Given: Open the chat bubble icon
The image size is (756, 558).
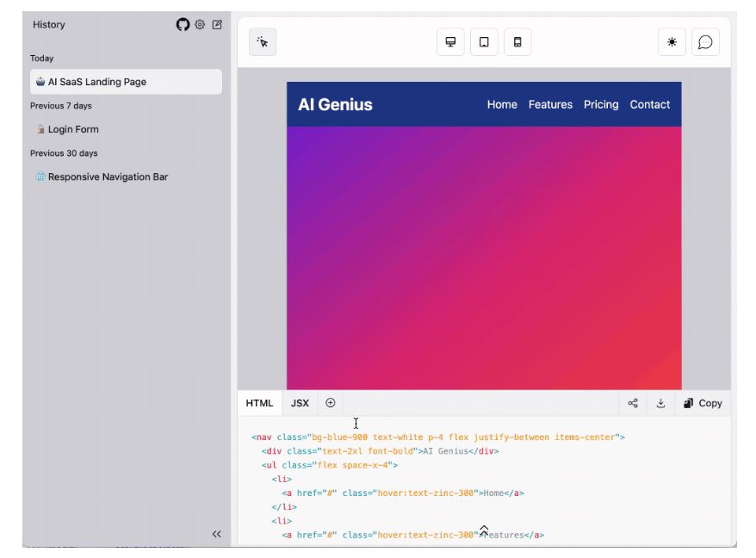Looking at the screenshot, I should click(705, 42).
